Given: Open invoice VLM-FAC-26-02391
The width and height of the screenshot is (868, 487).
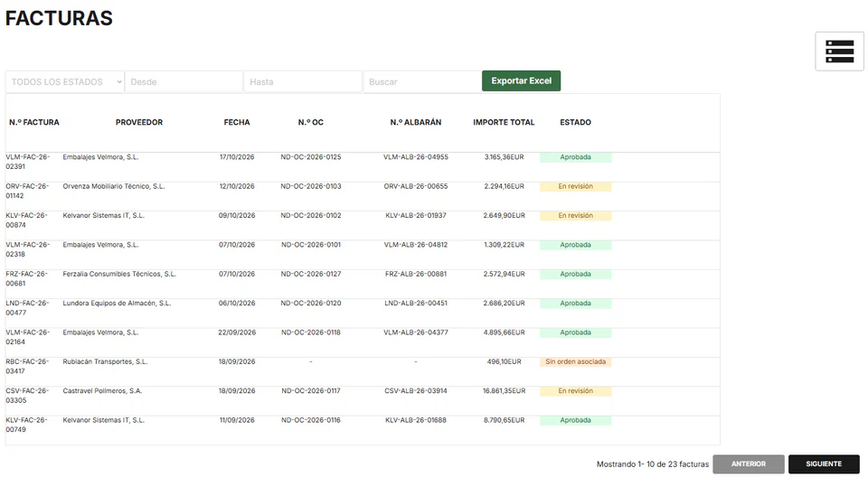Looking at the screenshot, I should coord(28,162).
